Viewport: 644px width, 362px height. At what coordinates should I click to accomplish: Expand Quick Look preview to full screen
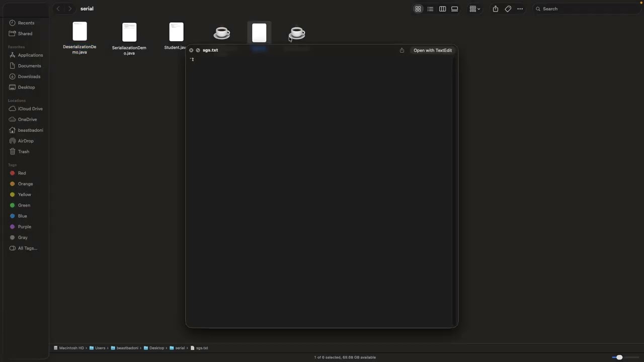tap(198, 50)
